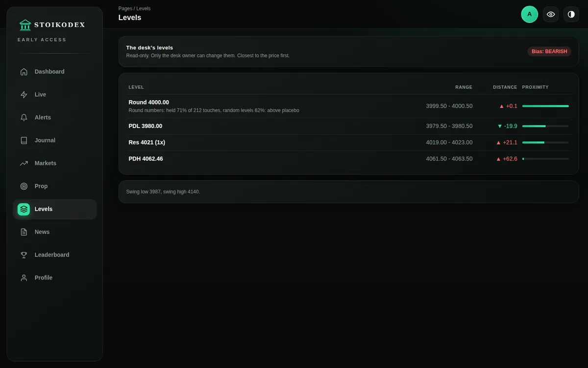This screenshot has width=588, height=368.
Task: Click the RANGE column header
Action: click(464, 87)
